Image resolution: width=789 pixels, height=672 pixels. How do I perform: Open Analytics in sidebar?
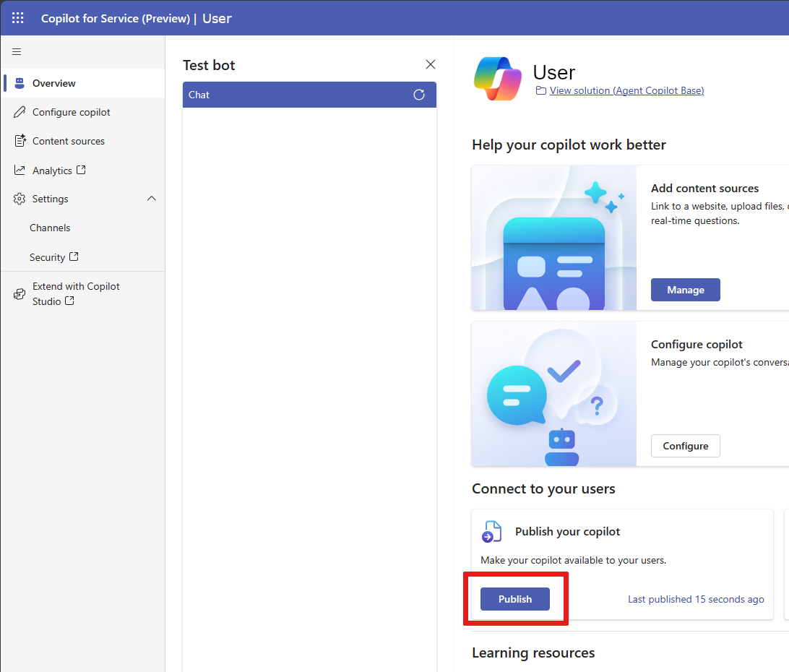click(52, 171)
